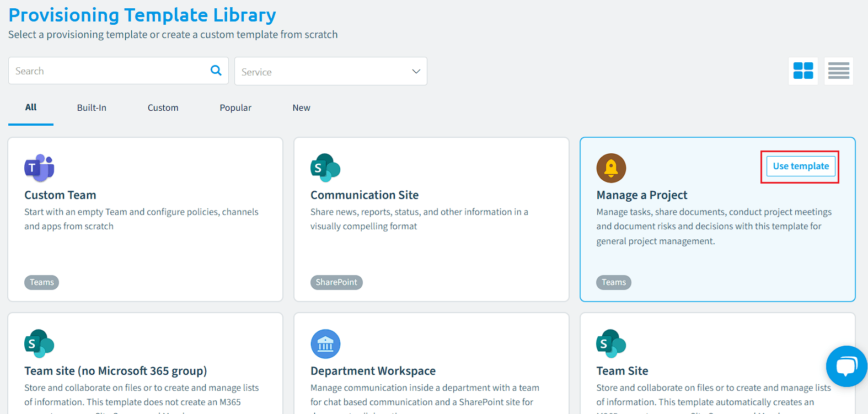Show the New templates tab
This screenshot has height=414, width=868.
[x=301, y=107]
